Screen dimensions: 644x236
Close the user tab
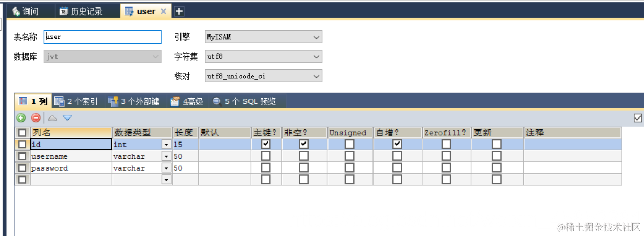163,11
